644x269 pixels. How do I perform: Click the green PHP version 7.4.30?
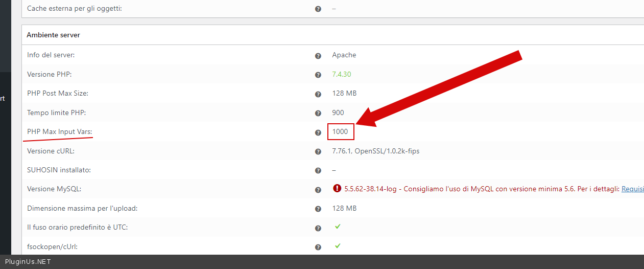341,75
